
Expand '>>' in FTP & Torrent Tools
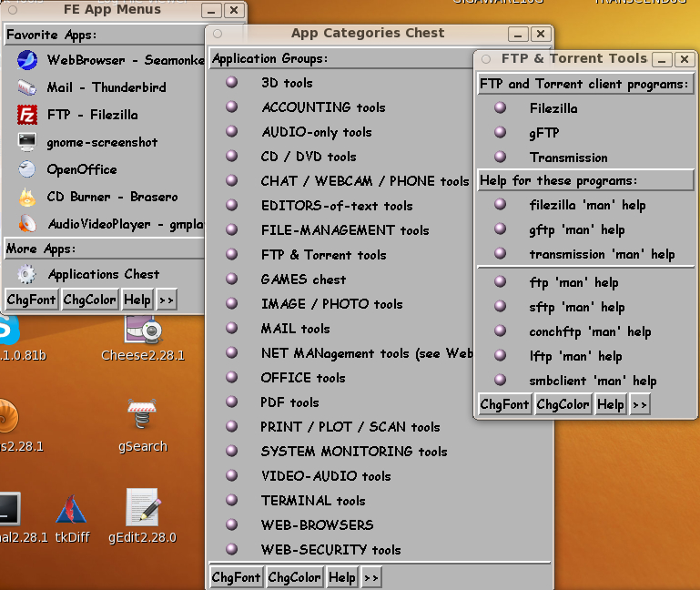639,404
